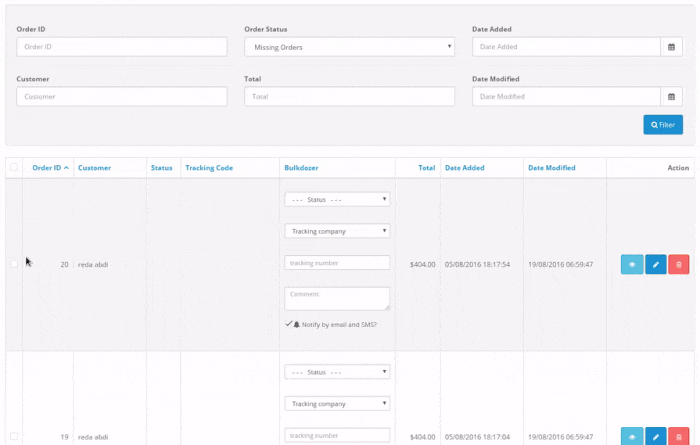Open the Date Modified calendar picker icon
The image size is (700, 445).
point(672,97)
